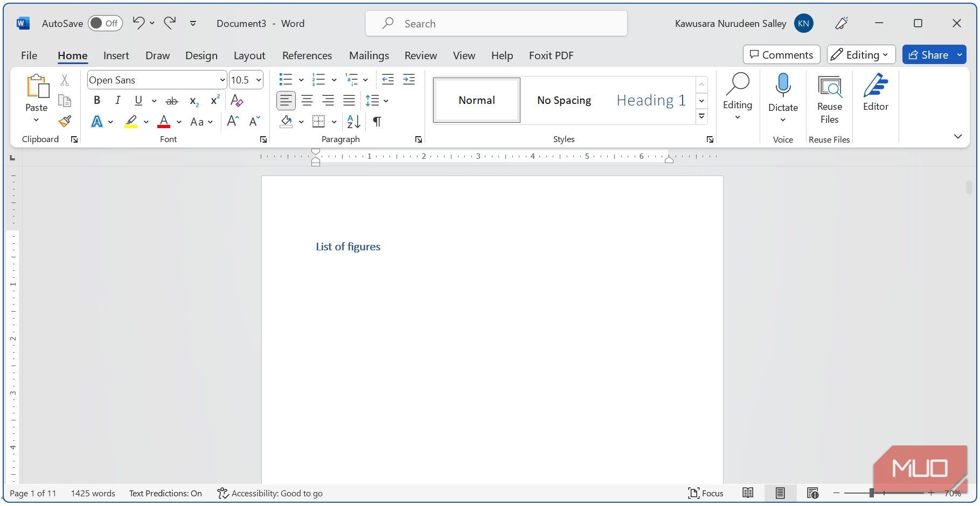The width and height of the screenshot is (980, 506).
Task: Apply superscript formatting
Action: pyautogui.click(x=215, y=100)
